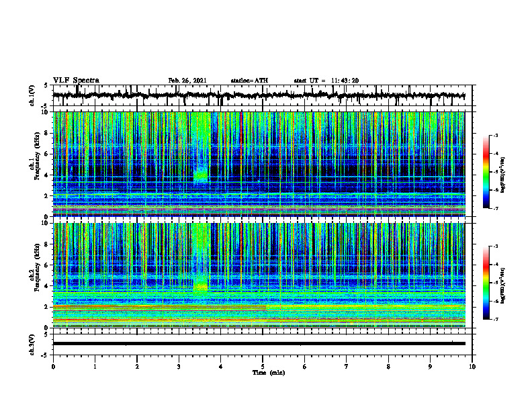Click the "ch.3(V)" axis label
Viewport: 532px width, 411px height.
[32, 345]
